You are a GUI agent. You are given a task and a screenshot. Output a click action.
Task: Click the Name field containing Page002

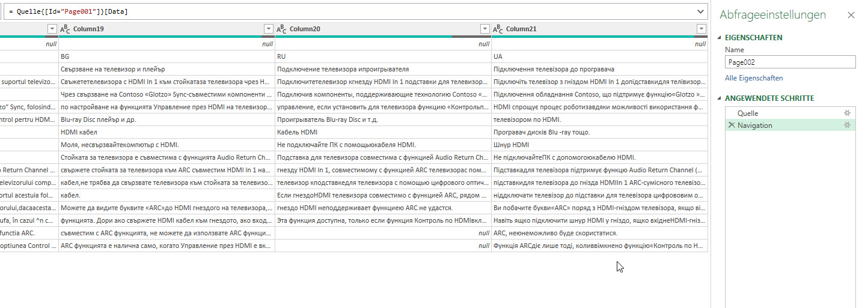click(790, 62)
